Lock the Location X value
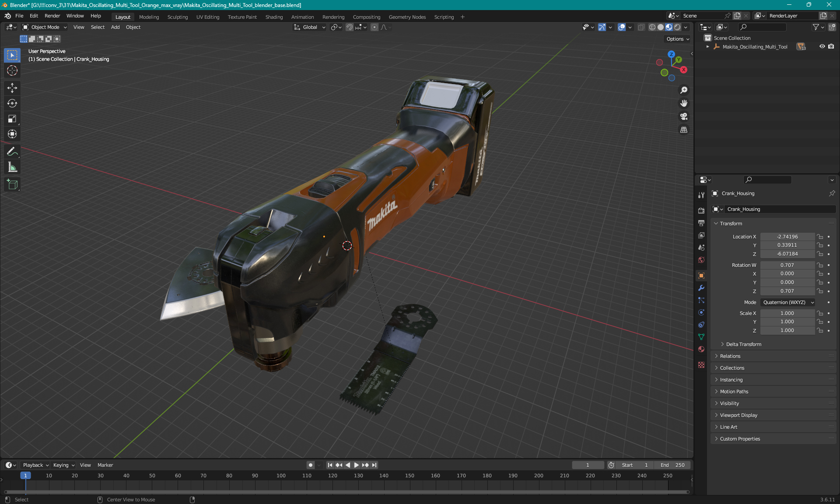840x504 pixels. click(820, 237)
